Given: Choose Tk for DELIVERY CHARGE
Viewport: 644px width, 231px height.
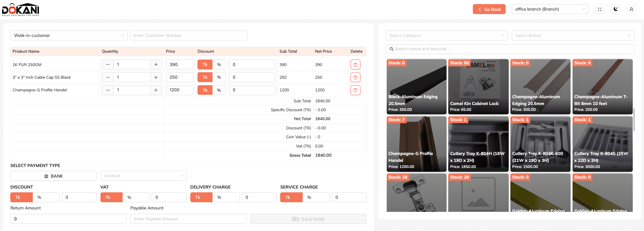Looking at the screenshot, I should click(x=201, y=197).
